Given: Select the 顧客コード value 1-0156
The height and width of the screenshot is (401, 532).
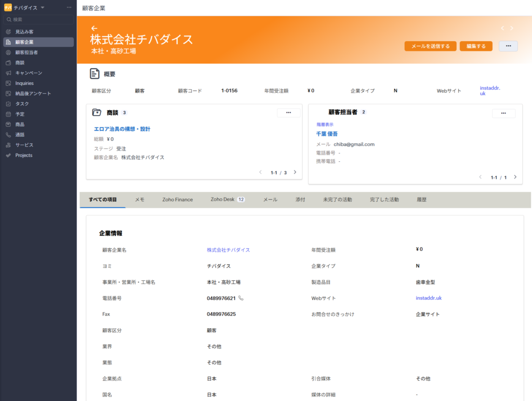Looking at the screenshot, I should (229, 90).
